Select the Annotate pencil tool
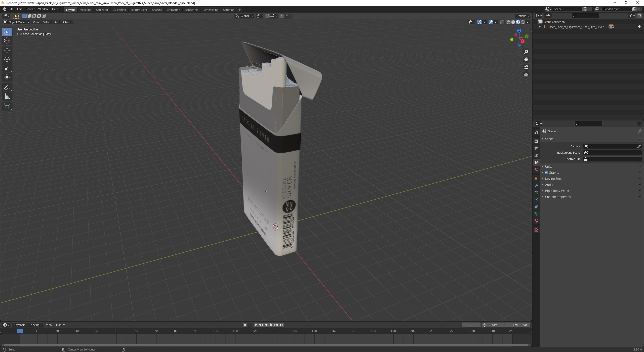The width and height of the screenshot is (644, 352). pos(7,87)
